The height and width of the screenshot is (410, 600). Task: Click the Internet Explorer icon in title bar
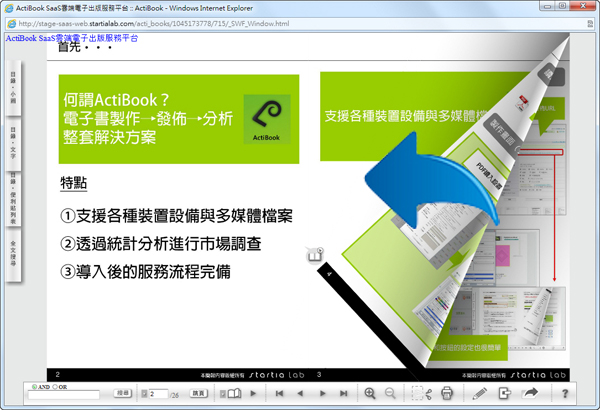click(8, 8)
